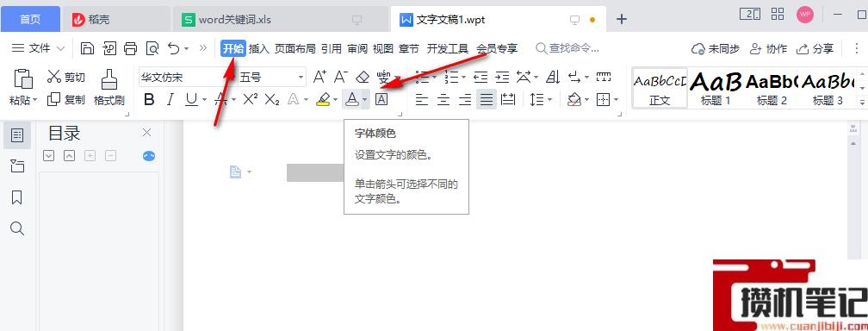
Task: Align paragraph right
Action: click(x=465, y=100)
